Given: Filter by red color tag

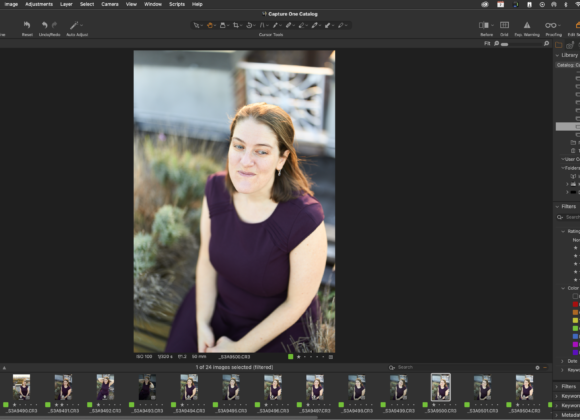Looking at the screenshot, I should coord(575,304).
